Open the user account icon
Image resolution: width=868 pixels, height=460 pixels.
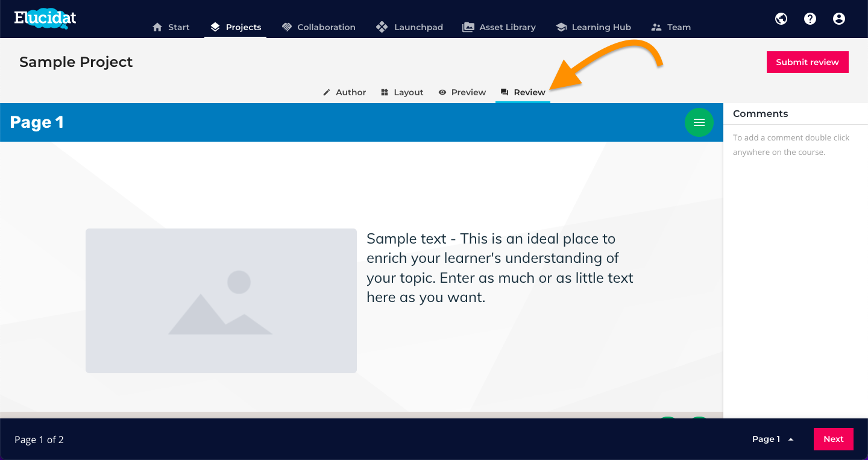839,19
